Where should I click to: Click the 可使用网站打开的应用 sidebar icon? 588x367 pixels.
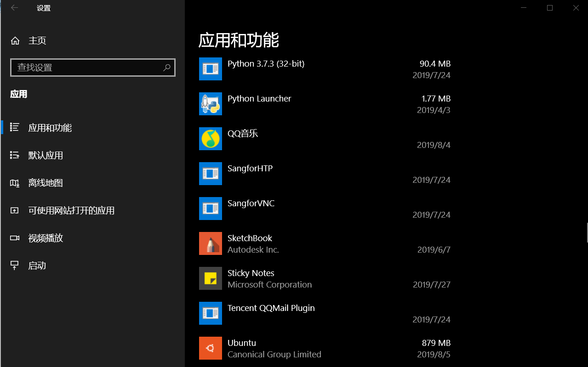(15, 210)
